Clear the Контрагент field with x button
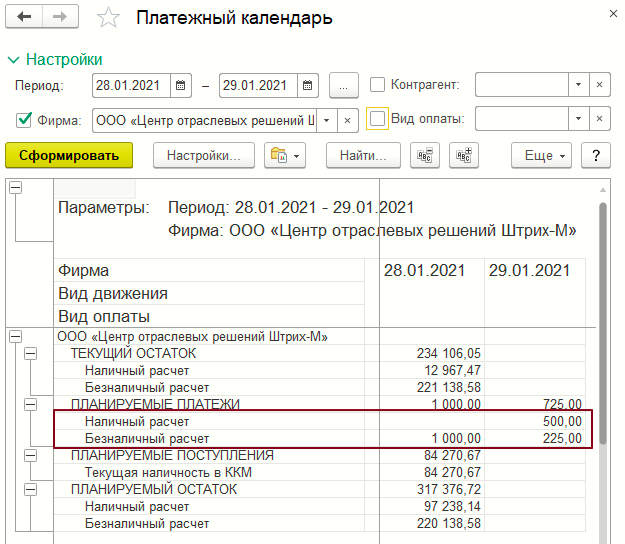Screen dimensions: 625x544 click(x=599, y=85)
